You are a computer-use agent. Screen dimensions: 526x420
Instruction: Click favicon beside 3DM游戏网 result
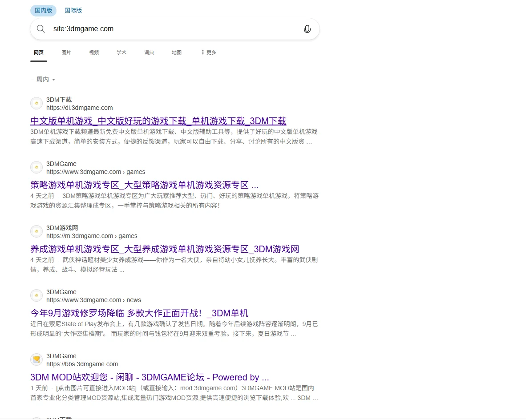point(36,231)
